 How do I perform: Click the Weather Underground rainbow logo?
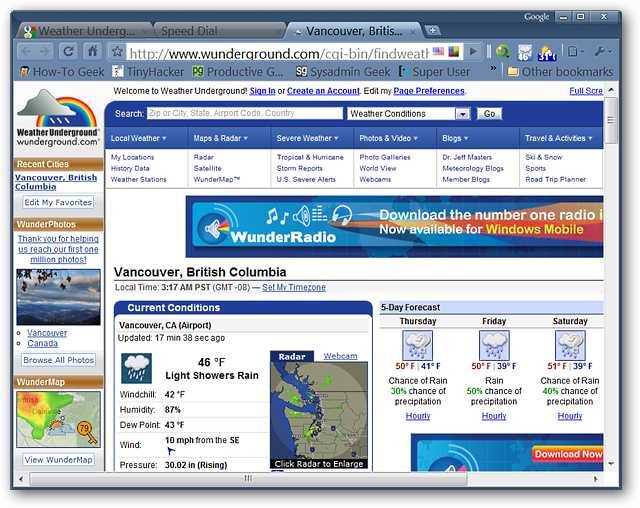58,118
